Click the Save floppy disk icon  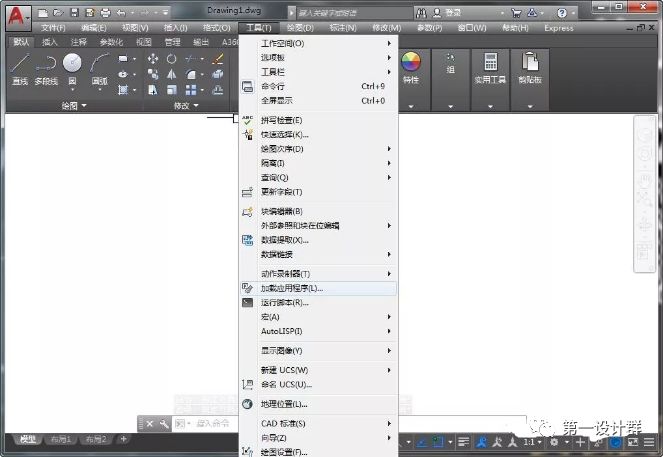pyautogui.click(x=74, y=13)
